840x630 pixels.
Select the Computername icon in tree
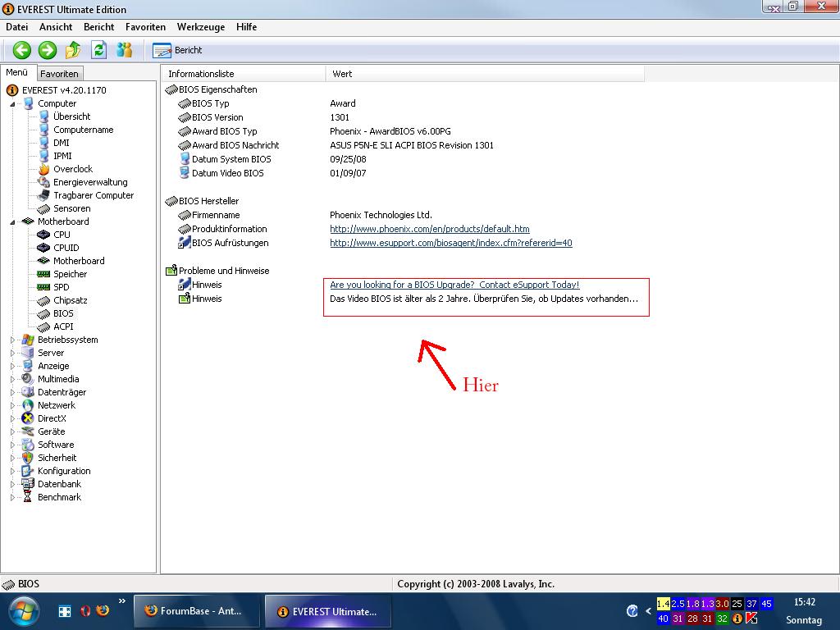pyautogui.click(x=44, y=130)
